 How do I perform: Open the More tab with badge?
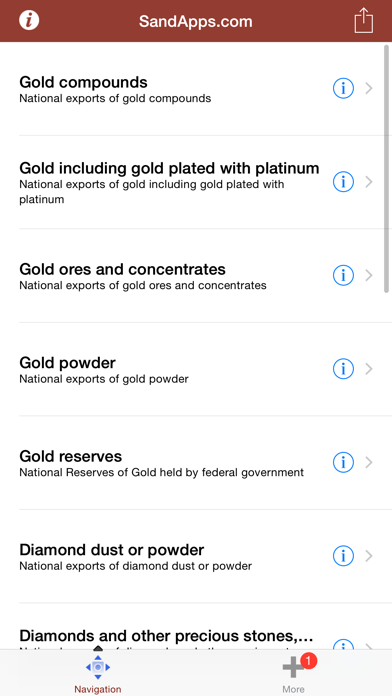[294, 672]
